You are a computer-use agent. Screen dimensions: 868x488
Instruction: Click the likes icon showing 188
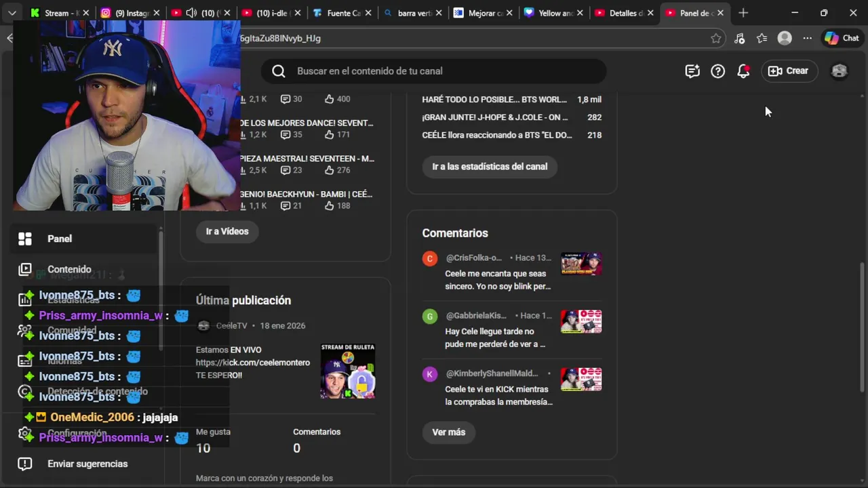pyautogui.click(x=329, y=206)
